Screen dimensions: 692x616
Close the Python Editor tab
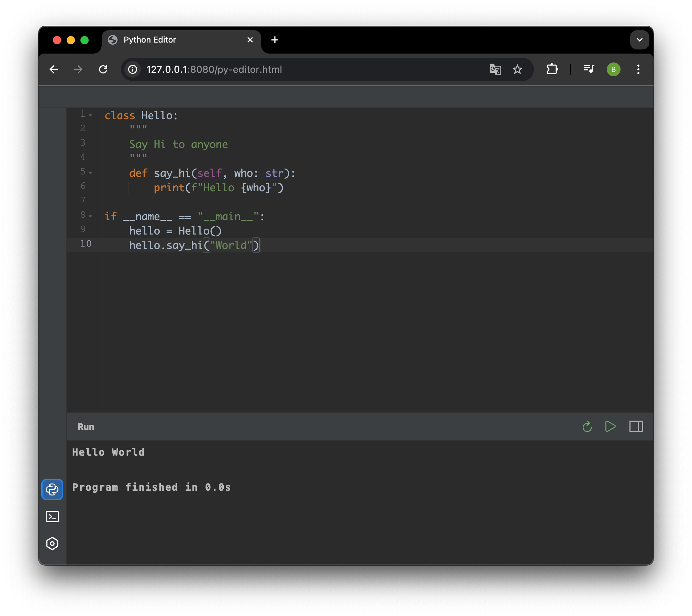click(x=250, y=40)
